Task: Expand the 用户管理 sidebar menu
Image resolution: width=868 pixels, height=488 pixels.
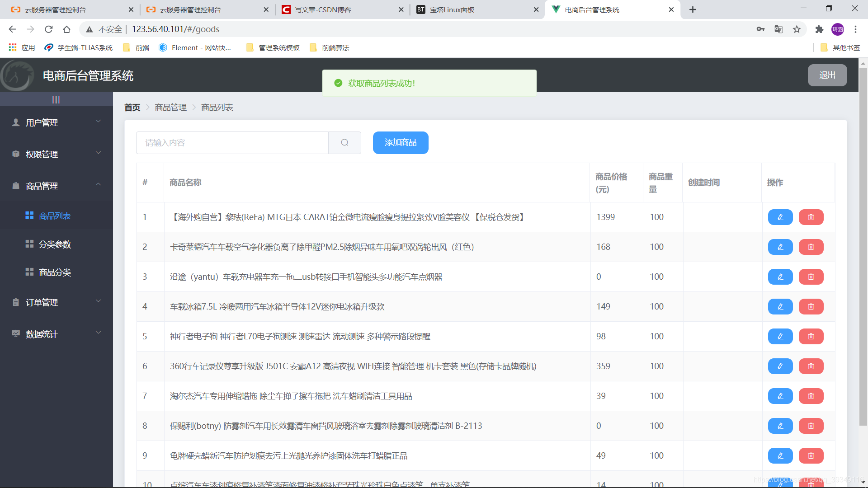Action: (x=57, y=122)
